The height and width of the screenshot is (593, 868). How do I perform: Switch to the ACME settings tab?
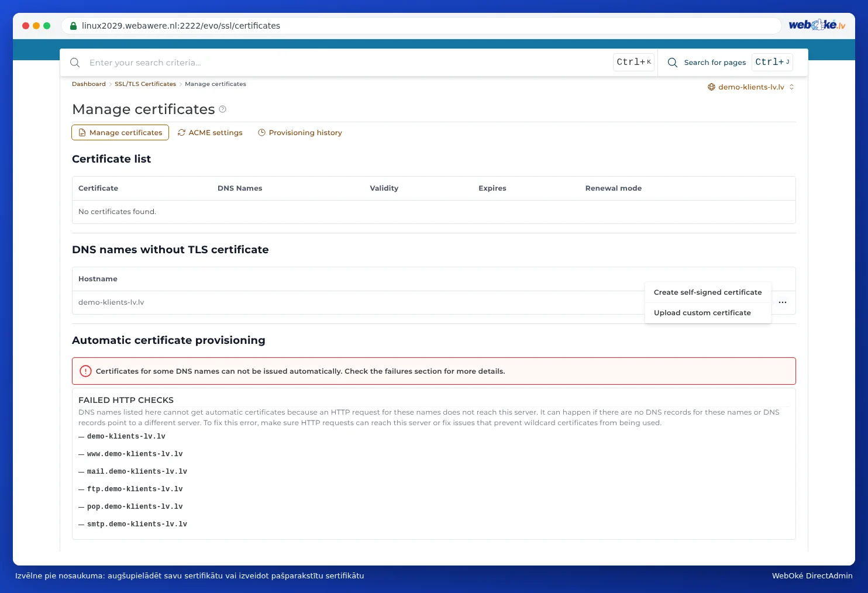click(x=210, y=133)
